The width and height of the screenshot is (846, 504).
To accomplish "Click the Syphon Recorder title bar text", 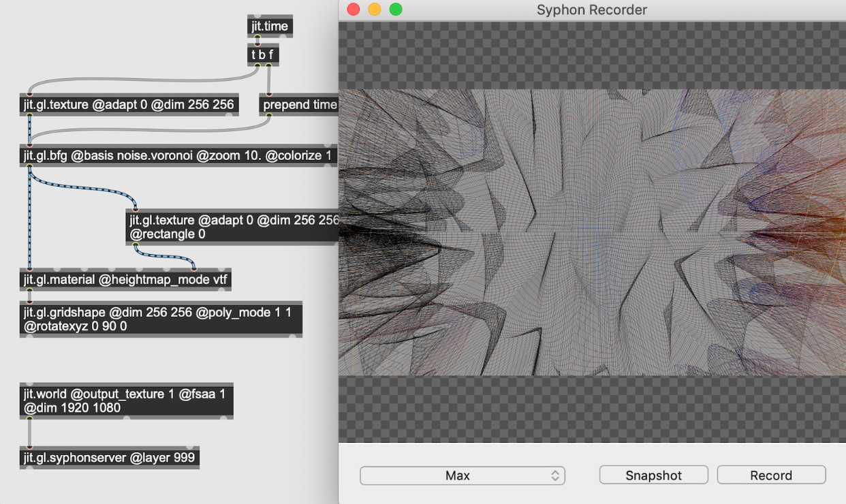I will point(592,10).
